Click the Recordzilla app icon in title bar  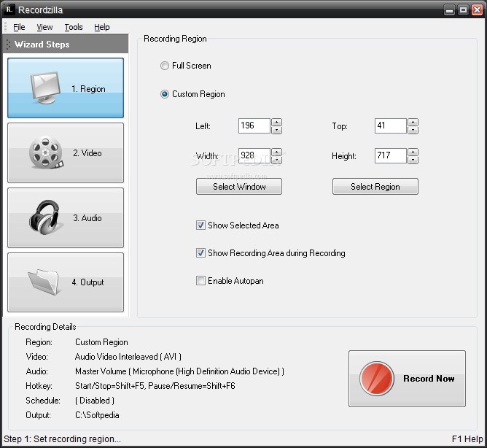(x=9, y=9)
